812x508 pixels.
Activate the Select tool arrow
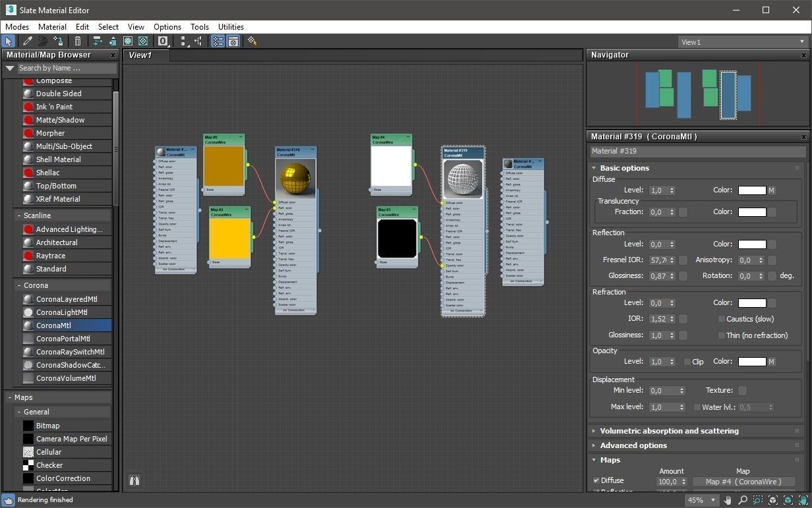[x=9, y=41]
